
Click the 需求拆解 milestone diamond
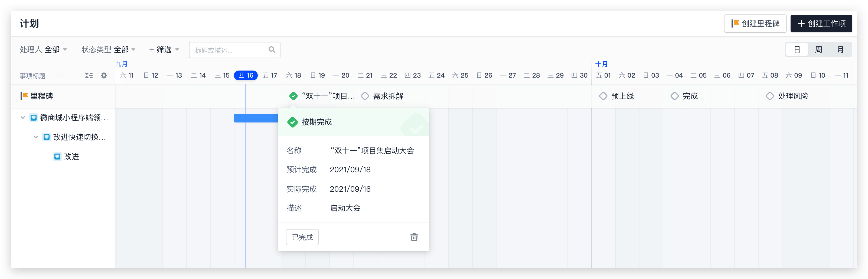coord(365,96)
